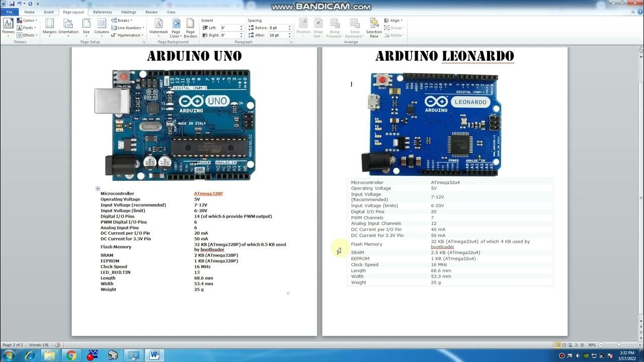This screenshot has width=644, height=362.
Task: Open the Columns menu
Action: [x=102, y=27]
